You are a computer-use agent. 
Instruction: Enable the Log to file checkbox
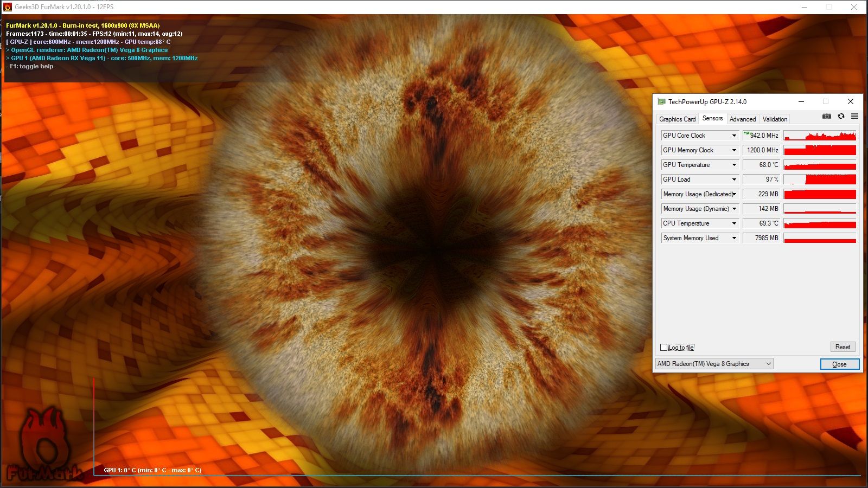tap(663, 347)
